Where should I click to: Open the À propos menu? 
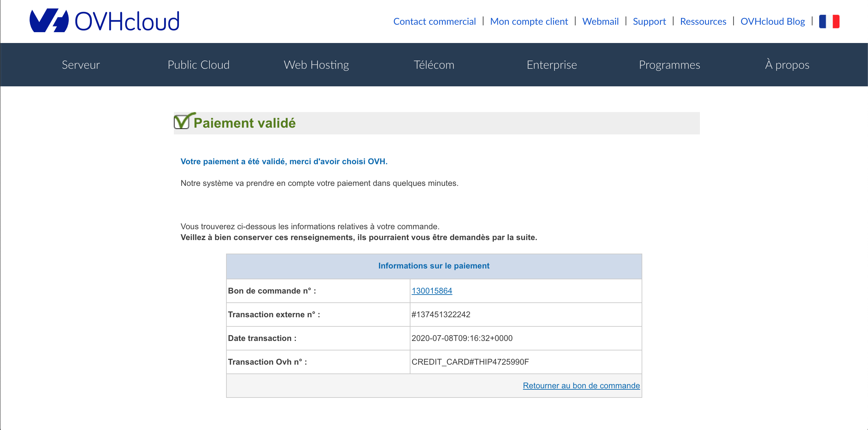(x=787, y=65)
